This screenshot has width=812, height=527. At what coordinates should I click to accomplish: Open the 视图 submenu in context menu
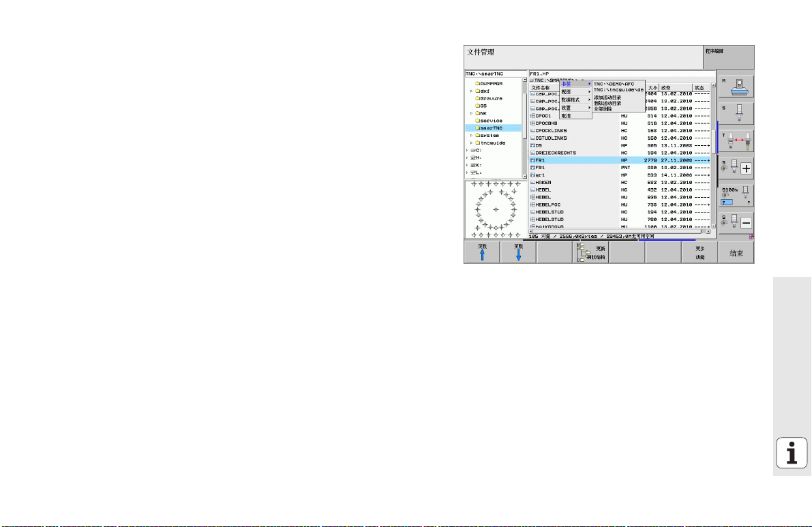575,91
